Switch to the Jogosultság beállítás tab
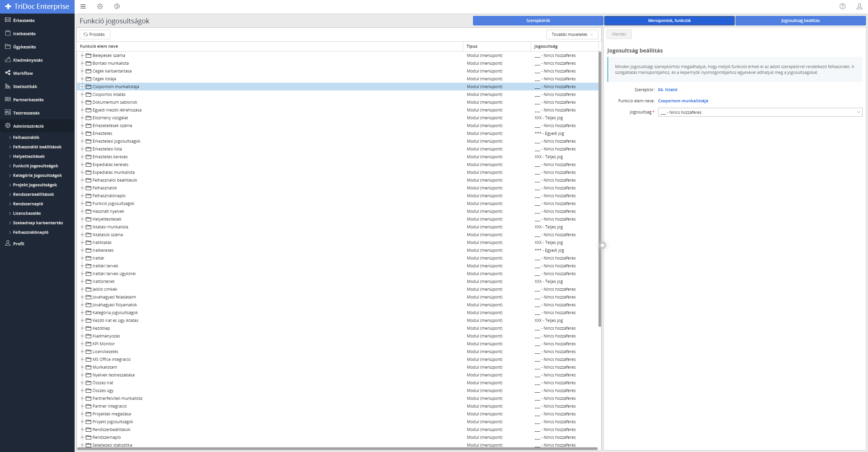 point(800,21)
